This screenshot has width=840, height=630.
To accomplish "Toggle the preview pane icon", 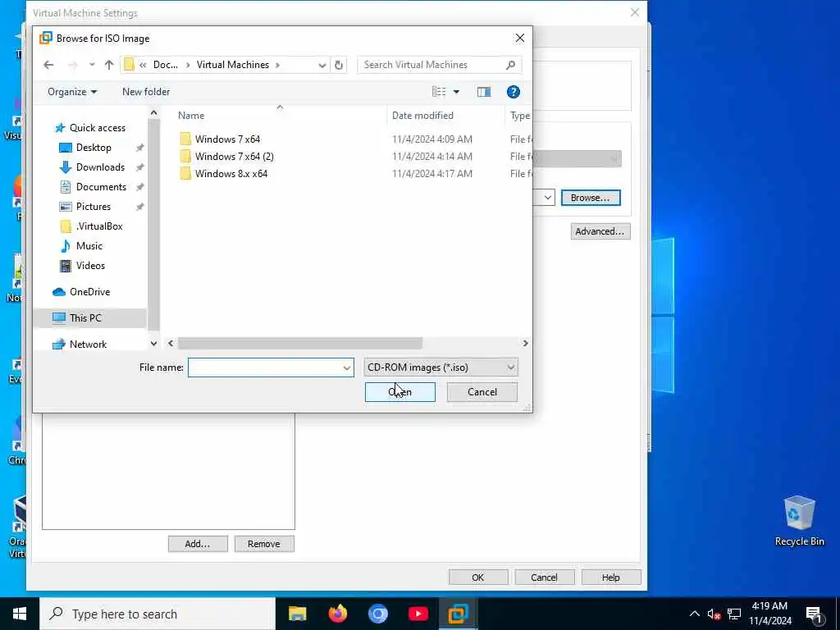I will [484, 92].
